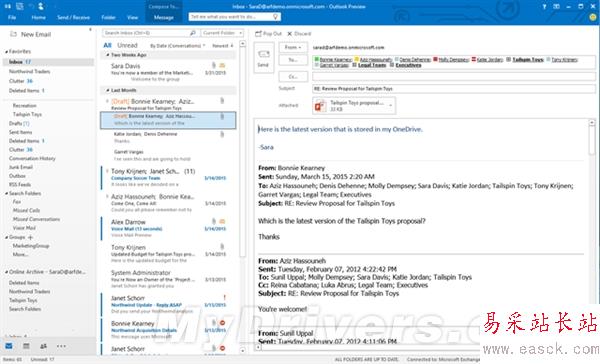Click in the Subject field

click(x=454, y=88)
